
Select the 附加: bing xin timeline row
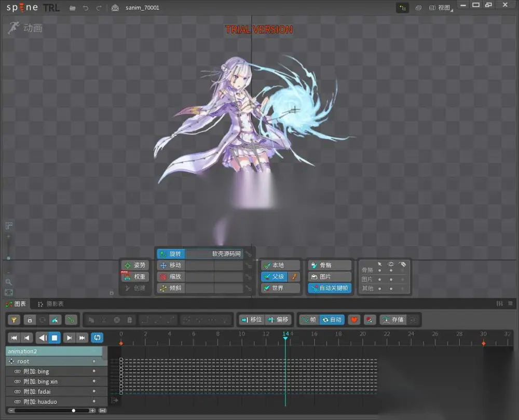[56, 382]
